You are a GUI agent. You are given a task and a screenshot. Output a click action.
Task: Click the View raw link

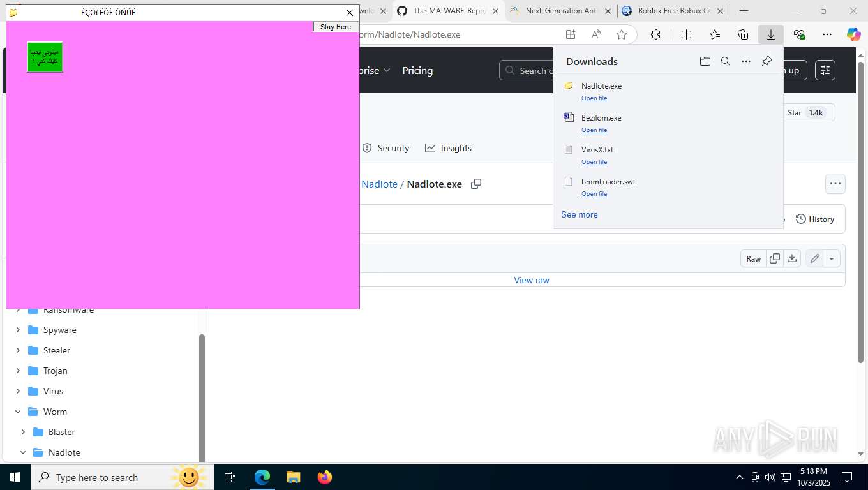532,280
